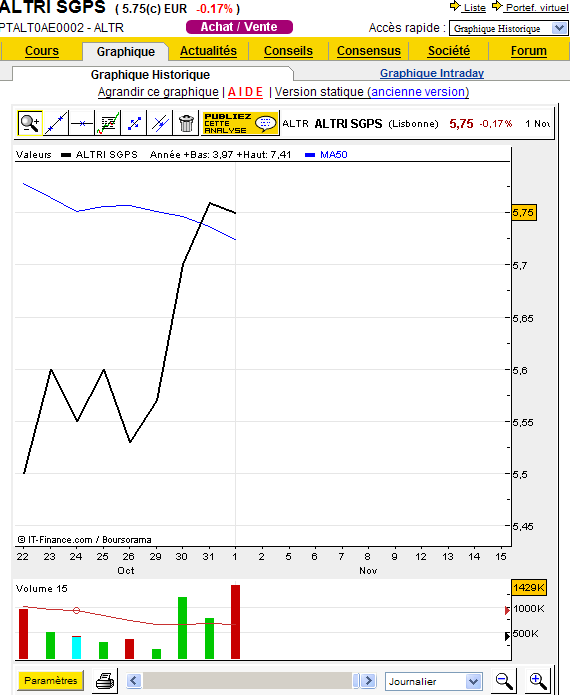Select the segment points drawing tool

(x=134, y=123)
